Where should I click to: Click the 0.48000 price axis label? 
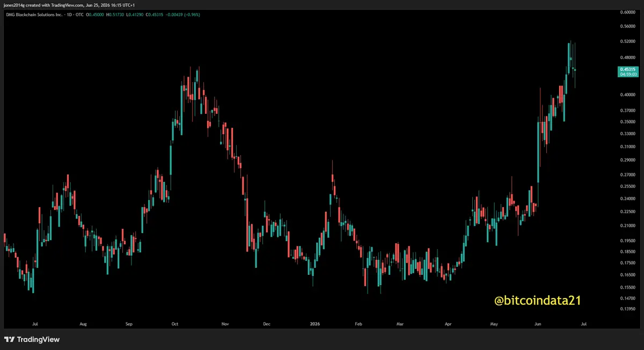pyautogui.click(x=627, y=57)
